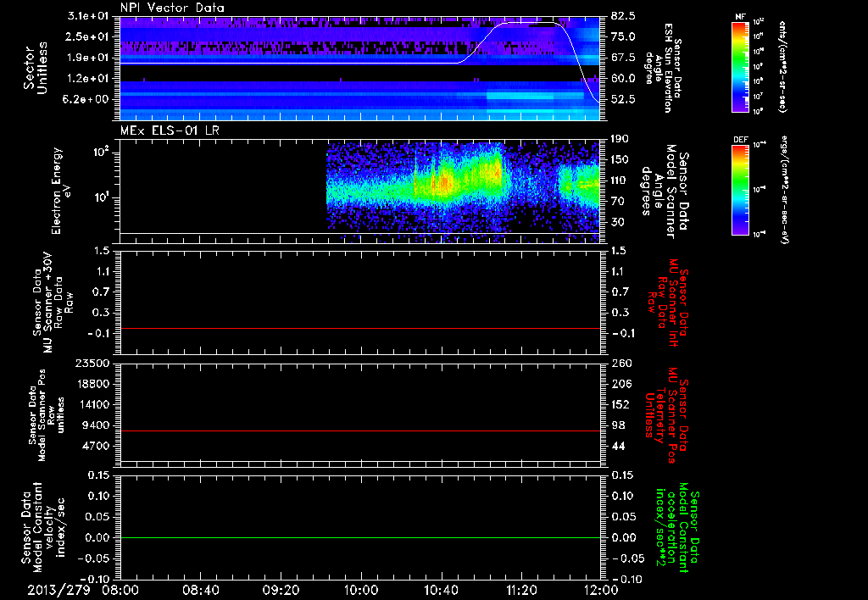Screen dimensions: 868x600
Task: Click the "MU Scanner +30V Raw Data" axis label
Action: (53, 304)
